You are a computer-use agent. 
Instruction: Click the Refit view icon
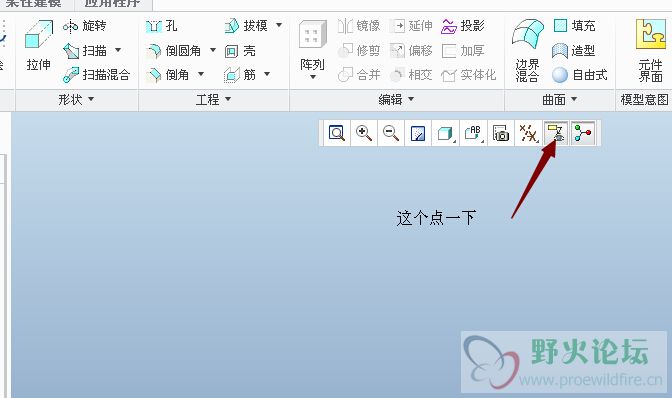tap(336, 133)
